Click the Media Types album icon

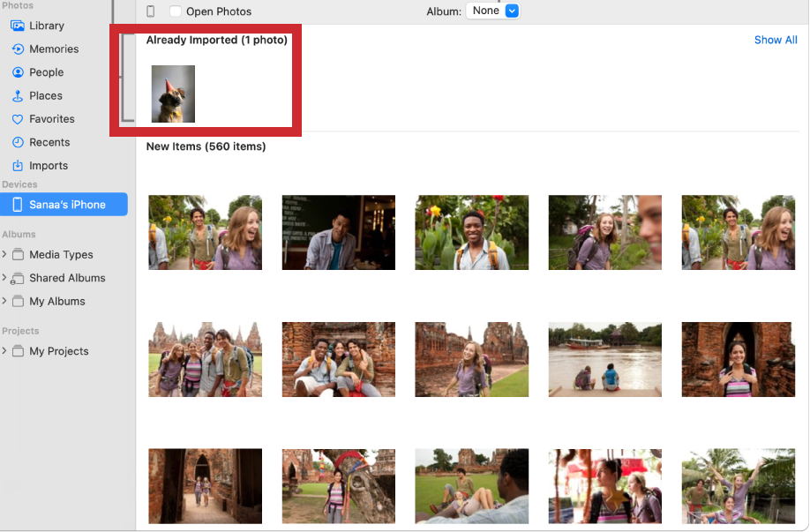(x=18, y=254)
